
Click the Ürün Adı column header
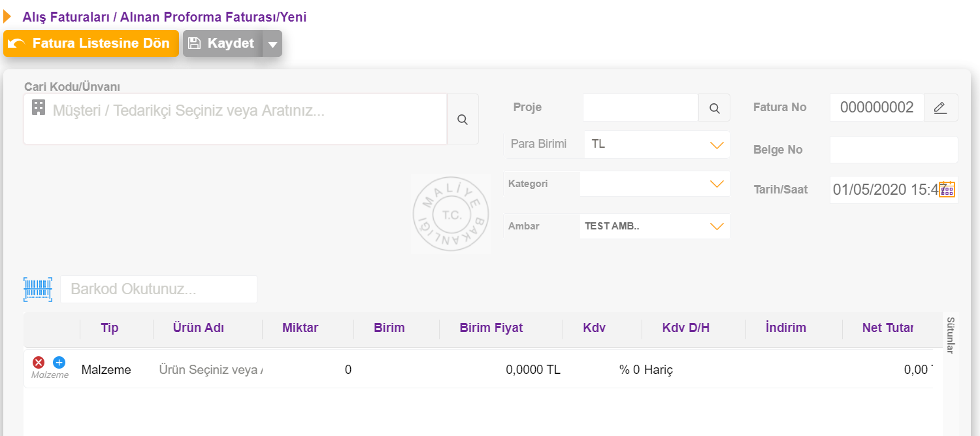tap(198, 328)
